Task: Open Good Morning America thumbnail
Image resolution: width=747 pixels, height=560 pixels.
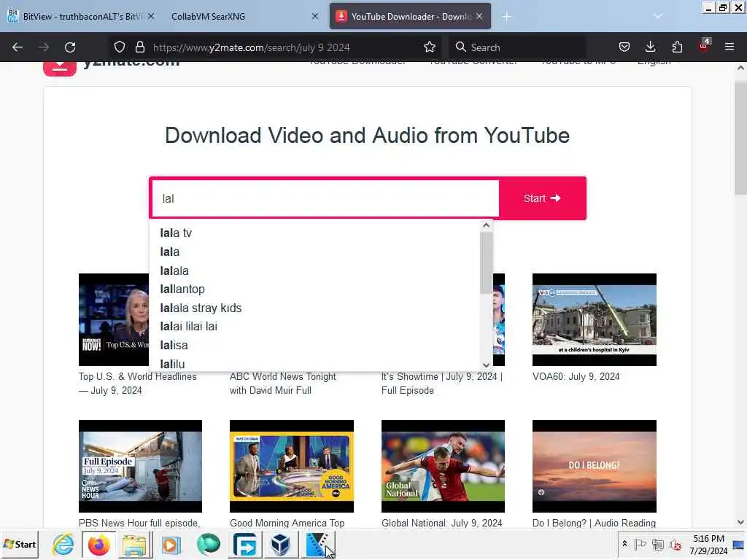Action: [x=292, y=466]
